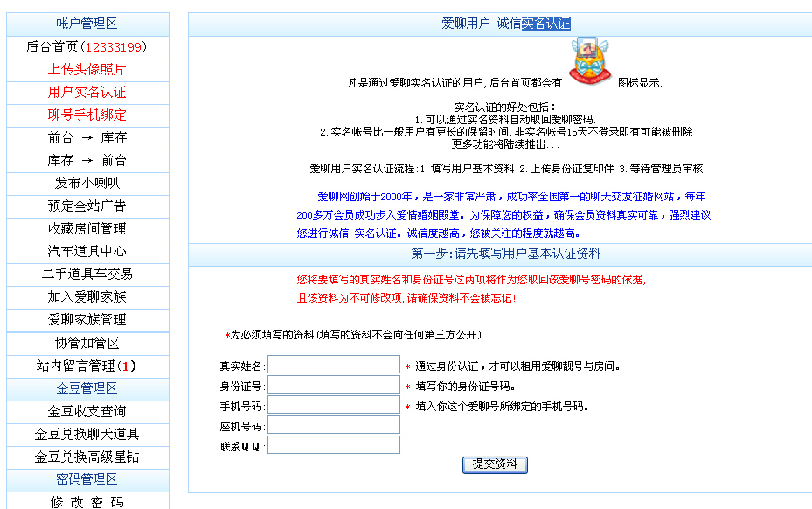Go to 预定全站广告
The width and height of the screenshot is (812, 509).
[x=87, y=206]
